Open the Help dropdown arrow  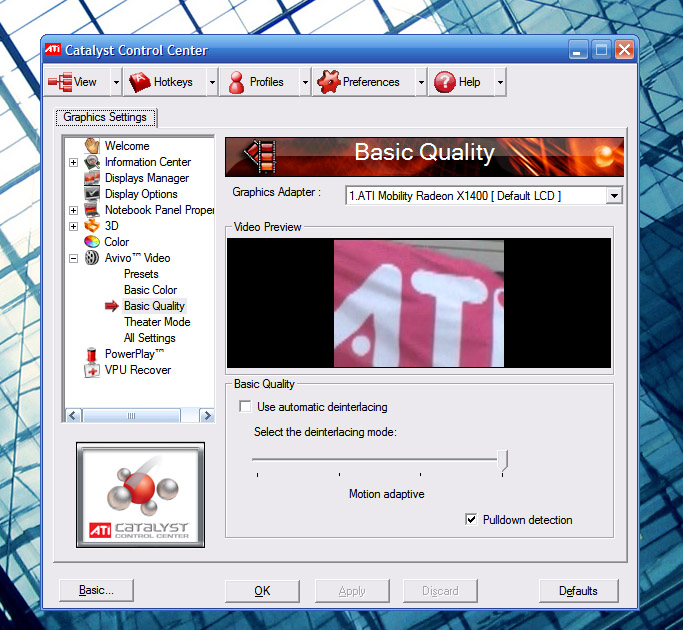[x=500, y=82]
